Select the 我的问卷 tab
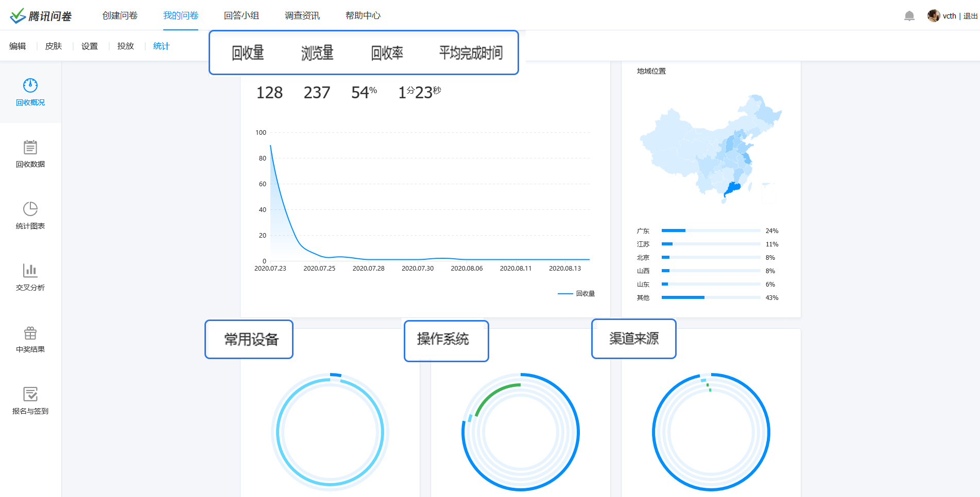 point(181,16)
